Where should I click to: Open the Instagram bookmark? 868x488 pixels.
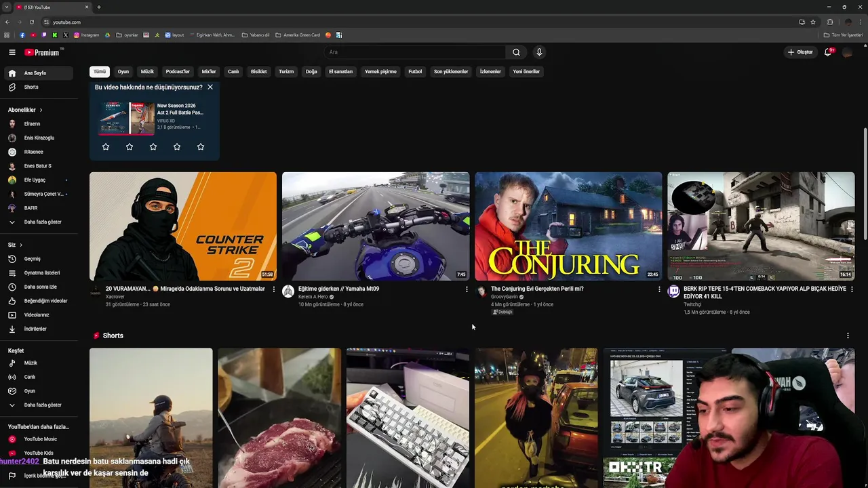point(86,35)
